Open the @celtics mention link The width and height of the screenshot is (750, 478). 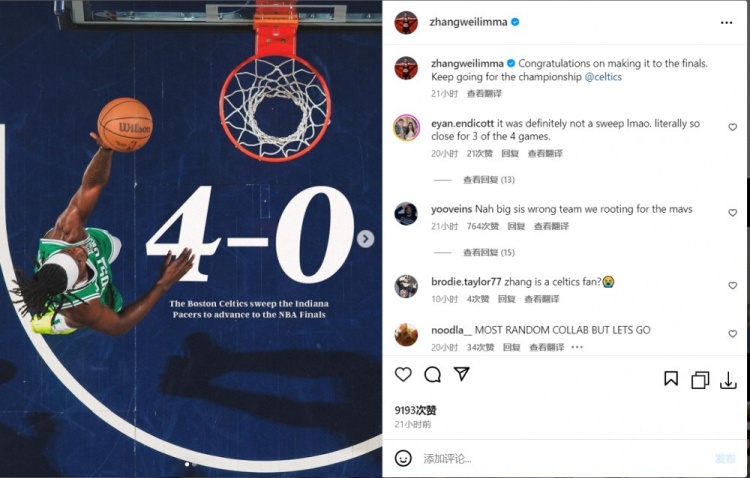[603, 77]
